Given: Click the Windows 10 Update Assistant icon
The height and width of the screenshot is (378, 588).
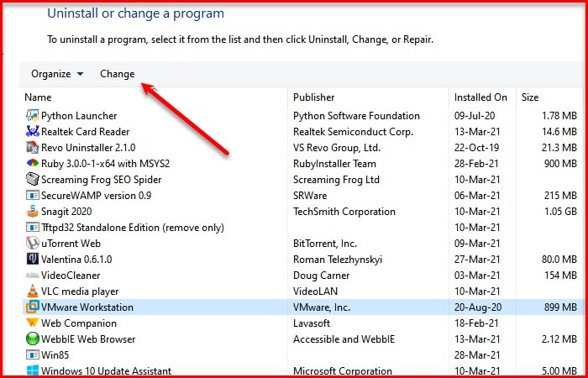Looking at the screenshot, I should tap(33, 371).
